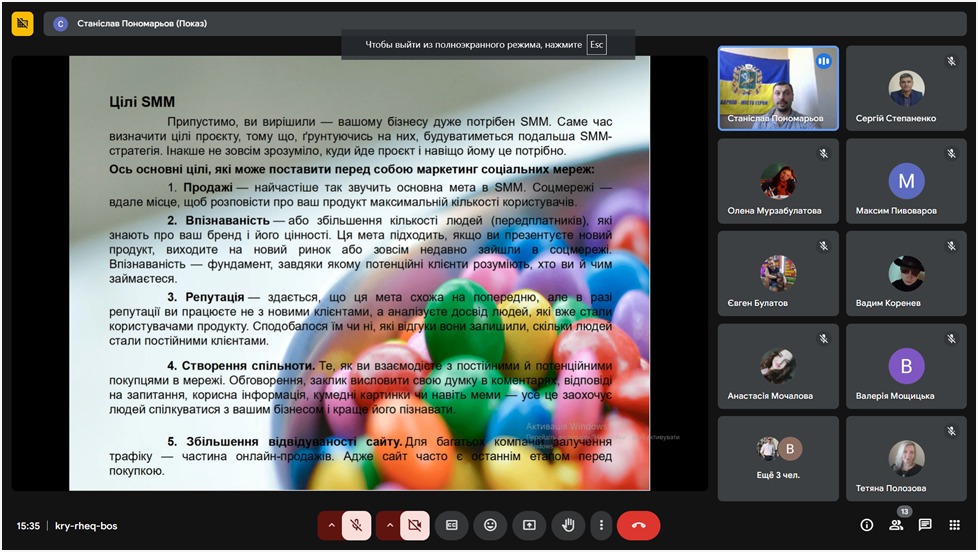Select Валерія Мощицька participant tile
Screen dimensions: 978x552
click(906, 366)
